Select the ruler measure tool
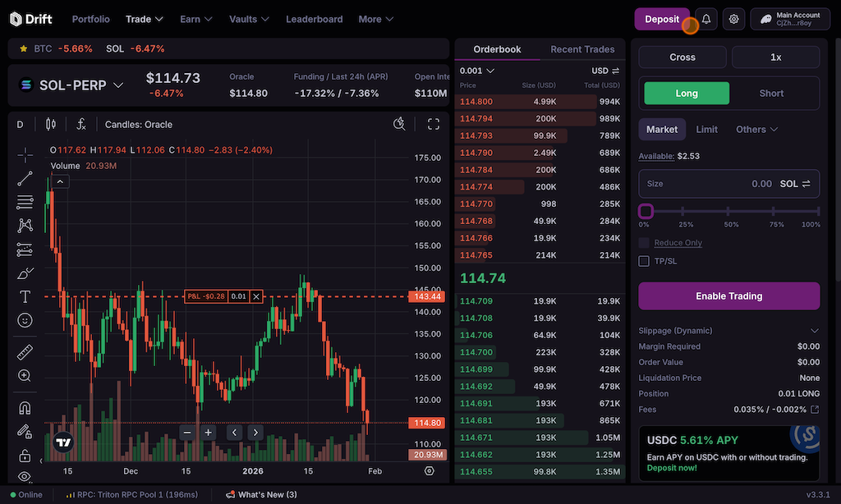This screenshot has width=841, height=504. pos(25,352)
